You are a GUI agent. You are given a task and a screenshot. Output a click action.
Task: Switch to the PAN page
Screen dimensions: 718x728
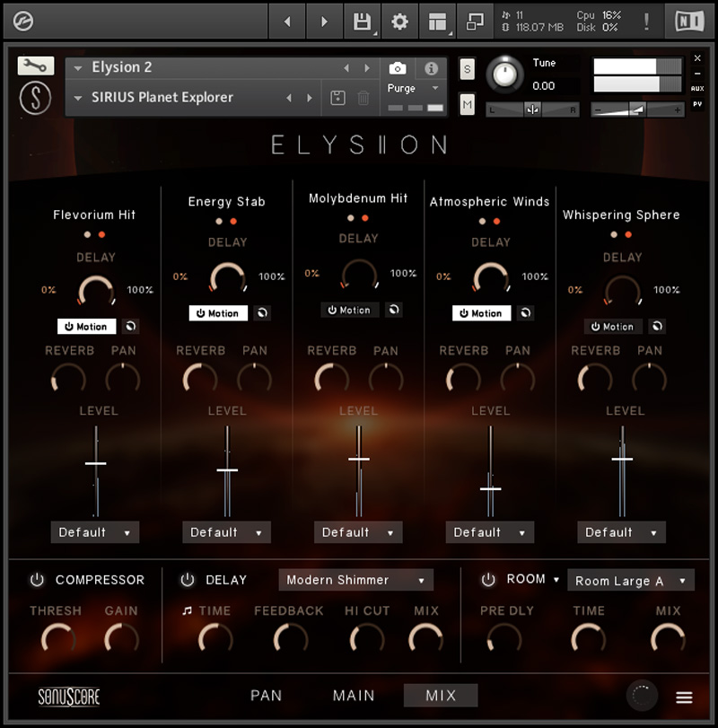pyautogui.click(x=266, y=695)
